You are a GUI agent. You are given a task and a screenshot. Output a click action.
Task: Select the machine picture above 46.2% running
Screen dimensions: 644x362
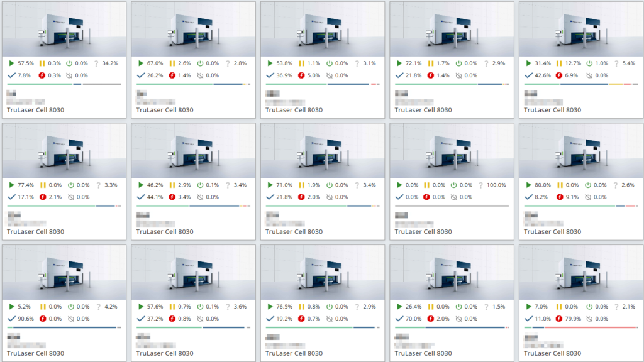coord(194,151)
